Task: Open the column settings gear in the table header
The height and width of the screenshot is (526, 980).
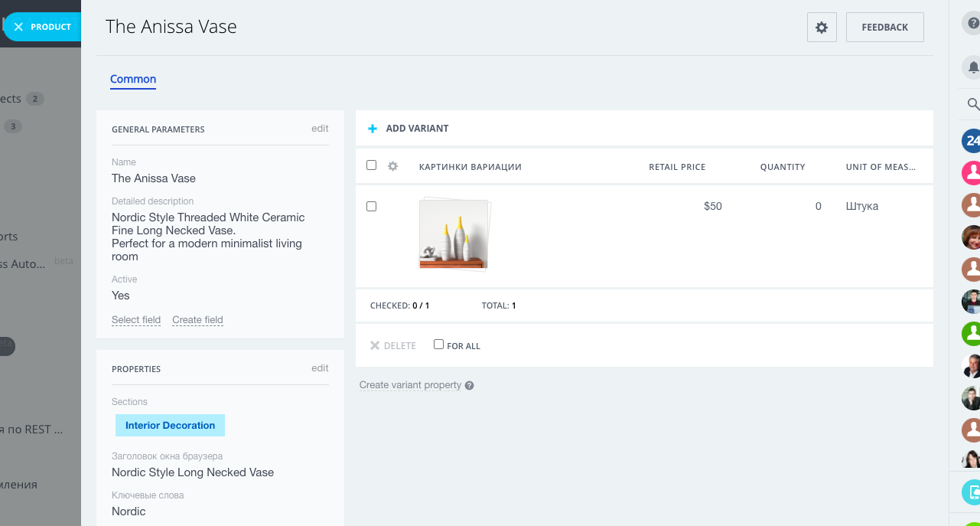Action: point(393,166)
